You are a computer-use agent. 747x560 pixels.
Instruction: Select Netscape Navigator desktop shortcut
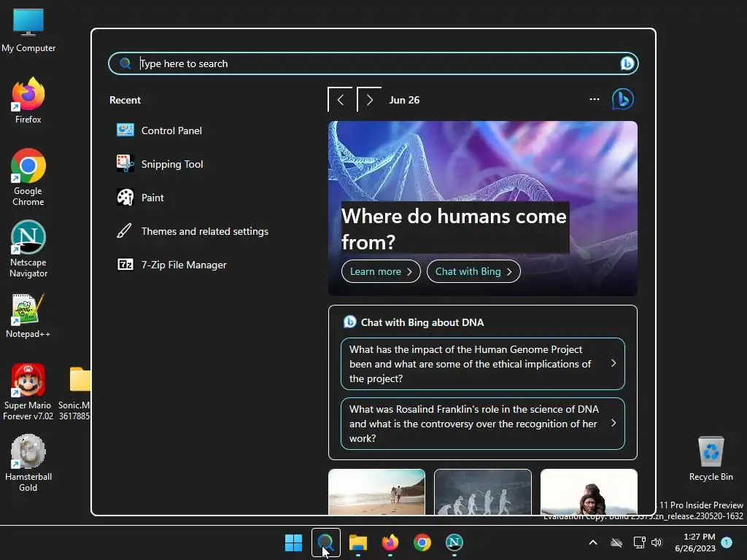pos(28,249)
